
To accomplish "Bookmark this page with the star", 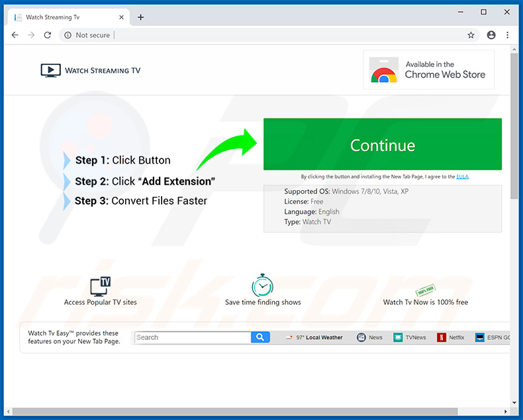I will (471, 35).
